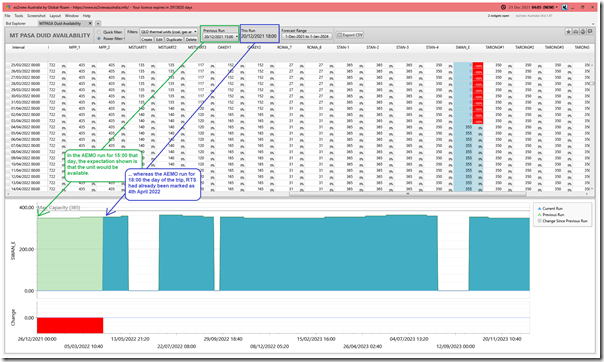Click the clock icon beside the date
The height and width of the screenshot is (362, 604).
point(503,7)
